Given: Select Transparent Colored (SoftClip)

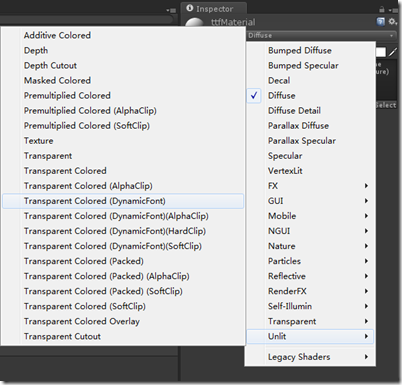Looking at the screenshot, I should [x=123, y=306].
